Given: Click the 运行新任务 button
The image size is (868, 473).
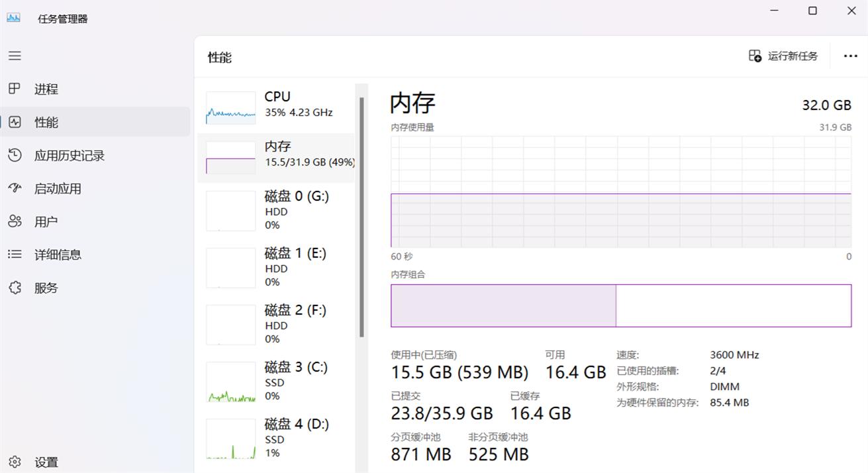Looking at the screenshot, I should [783, 56].
